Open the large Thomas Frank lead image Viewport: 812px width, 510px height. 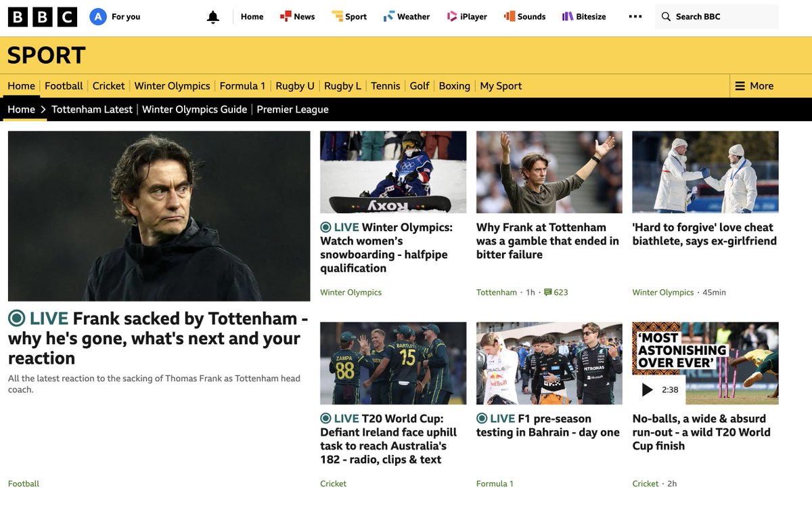pos(159,216)
